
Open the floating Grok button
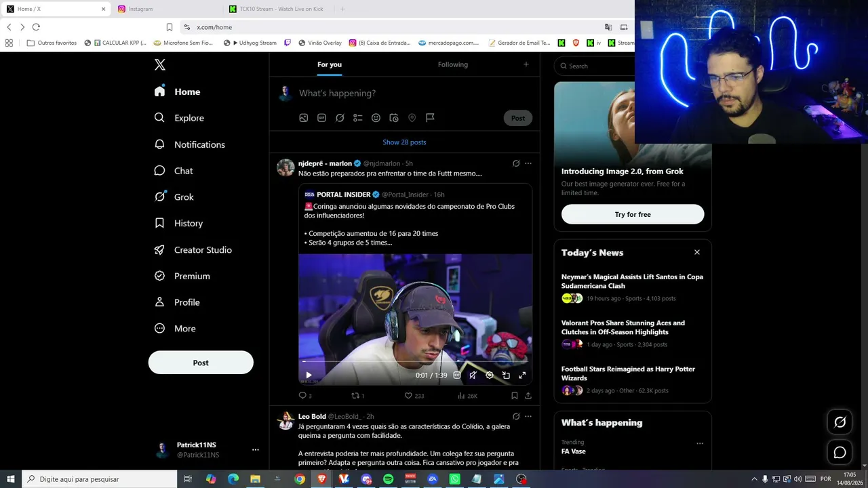click(840, 422)
